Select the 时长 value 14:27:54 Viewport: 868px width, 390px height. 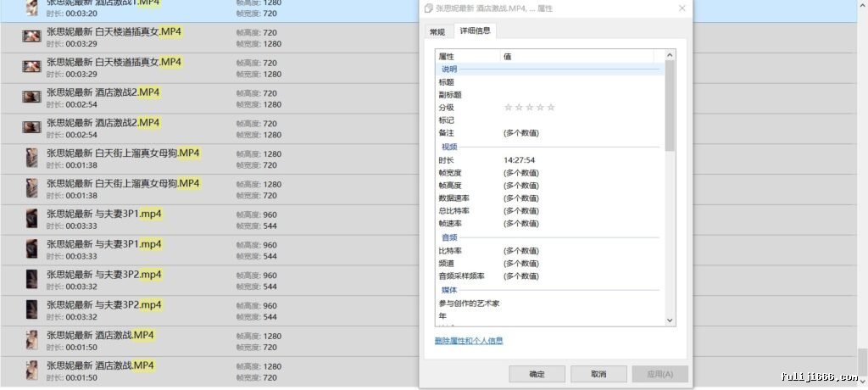click(x=520, y=160)
